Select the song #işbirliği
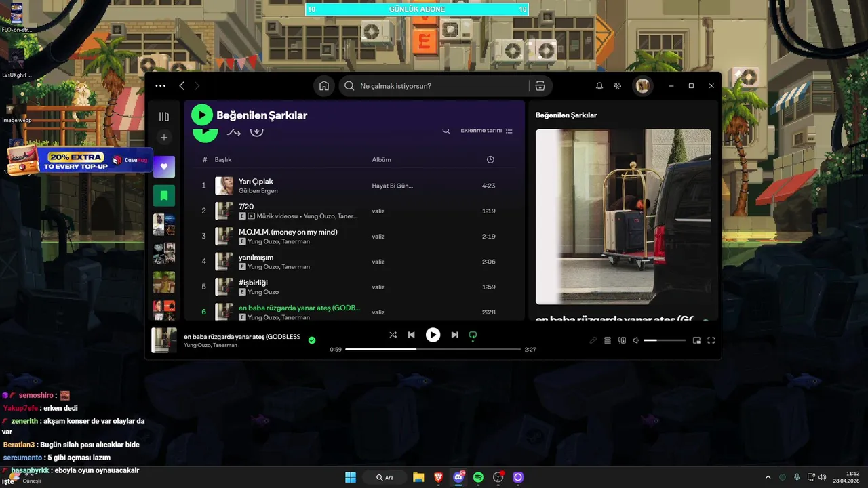This screenshot has width=868, height=488. click(253, 283)
